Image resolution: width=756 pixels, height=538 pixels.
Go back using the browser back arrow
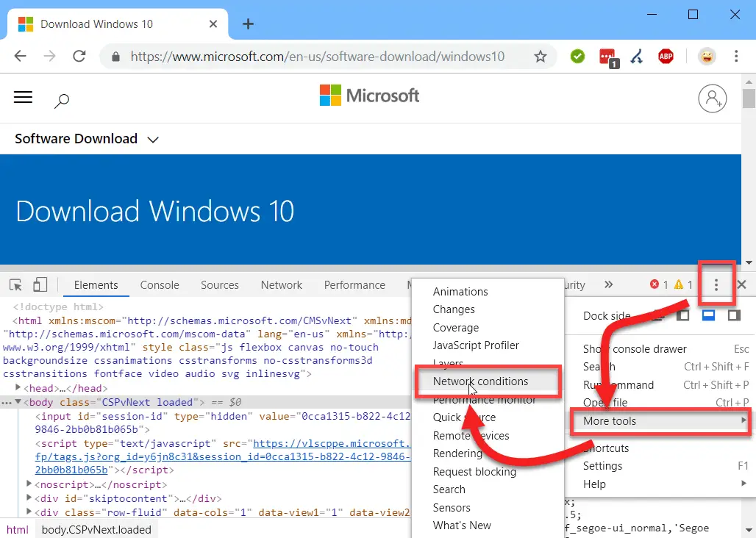click(21, 57)
